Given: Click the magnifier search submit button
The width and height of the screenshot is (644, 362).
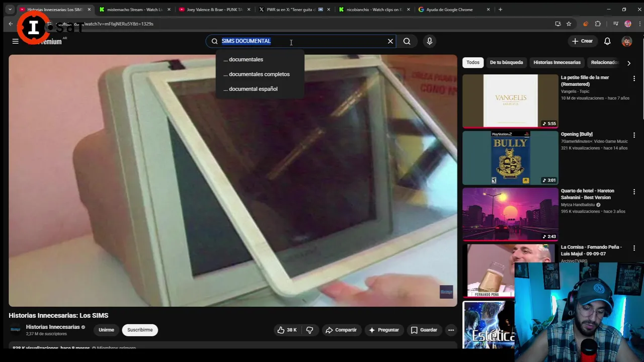Looking at the screenshot, I should click(x=407, y=41).
